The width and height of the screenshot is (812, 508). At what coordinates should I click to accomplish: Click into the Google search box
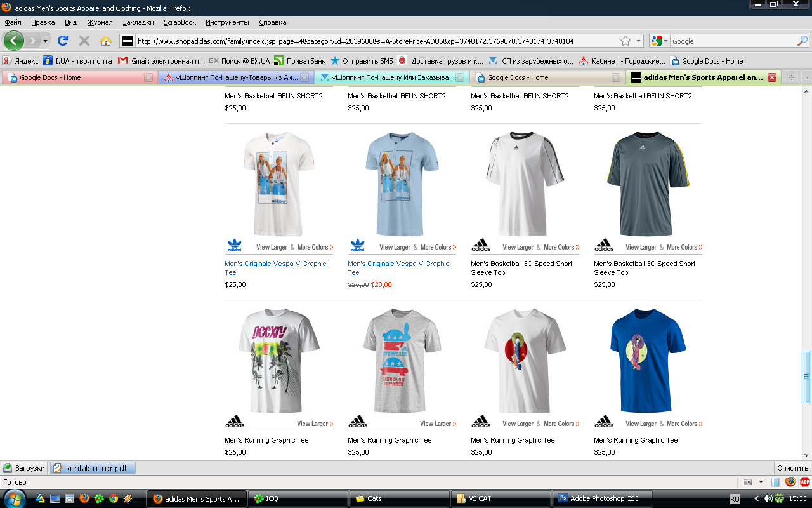click(733, 41)
